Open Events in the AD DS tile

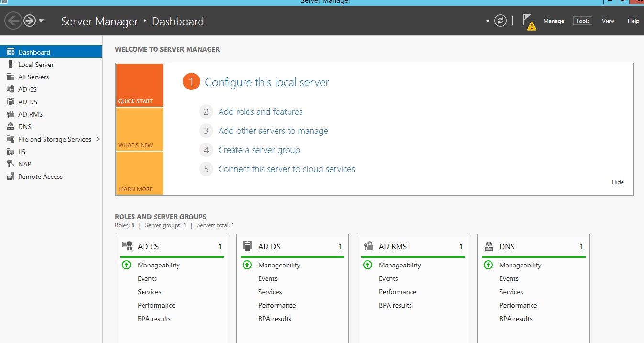point(268,278)
